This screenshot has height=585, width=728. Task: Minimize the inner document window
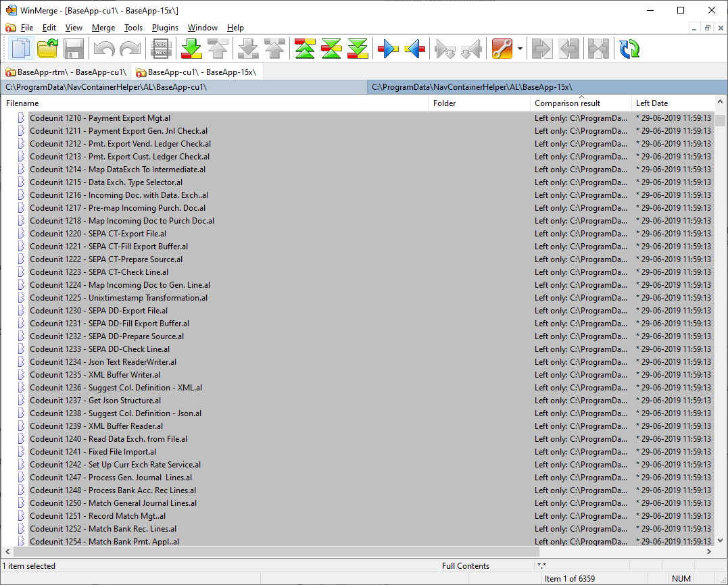pyautogui.click(x=694, y=28)
